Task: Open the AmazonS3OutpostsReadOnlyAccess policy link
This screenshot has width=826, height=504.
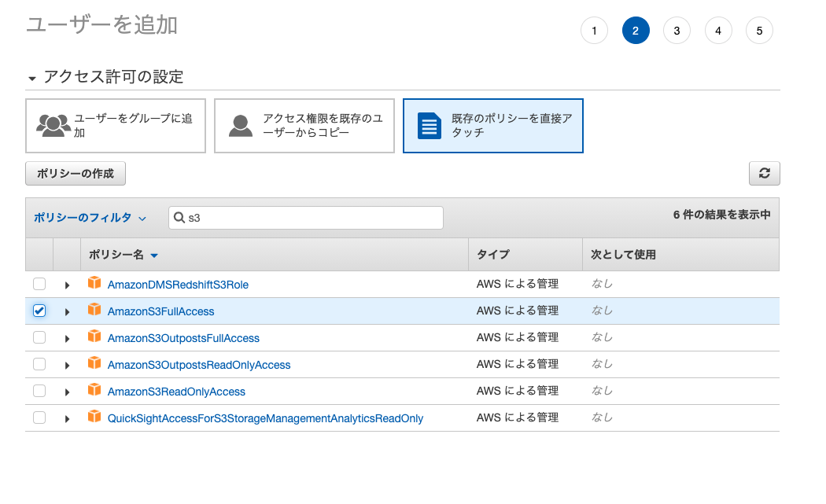Action: coord(197,364)
